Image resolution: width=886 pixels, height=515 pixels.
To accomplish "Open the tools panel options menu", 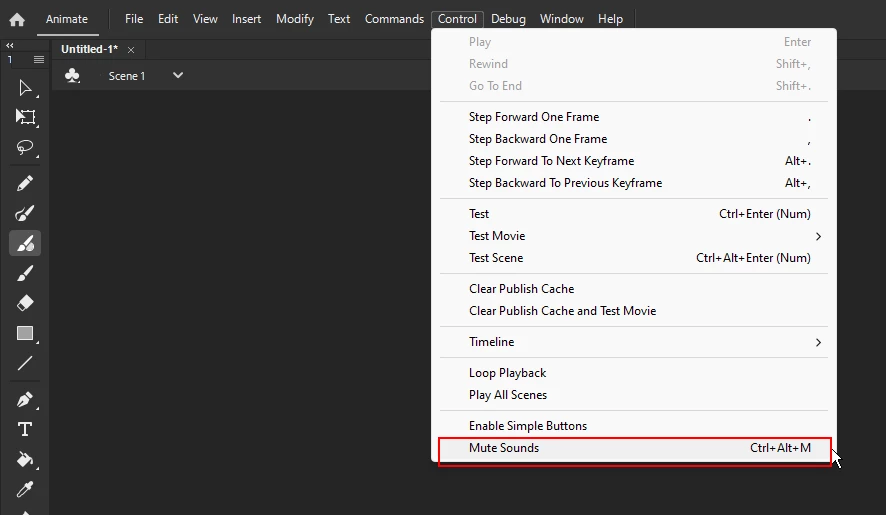I will (x=38, y=59).
